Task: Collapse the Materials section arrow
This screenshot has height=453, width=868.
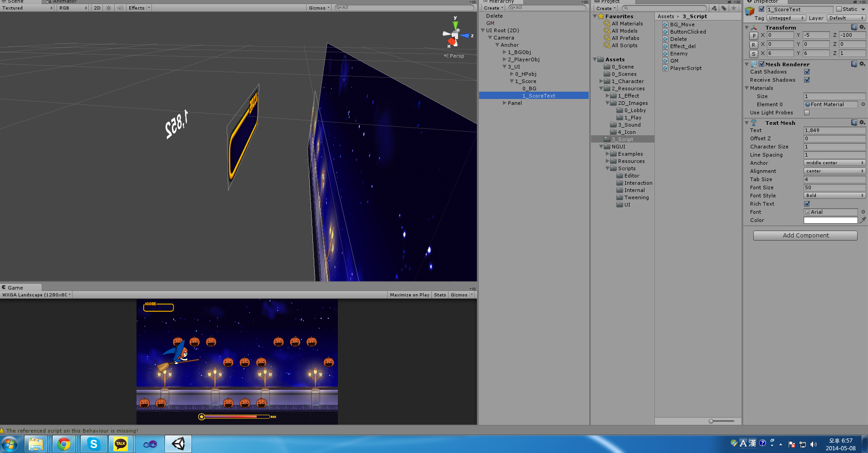Action: point(747,88)
